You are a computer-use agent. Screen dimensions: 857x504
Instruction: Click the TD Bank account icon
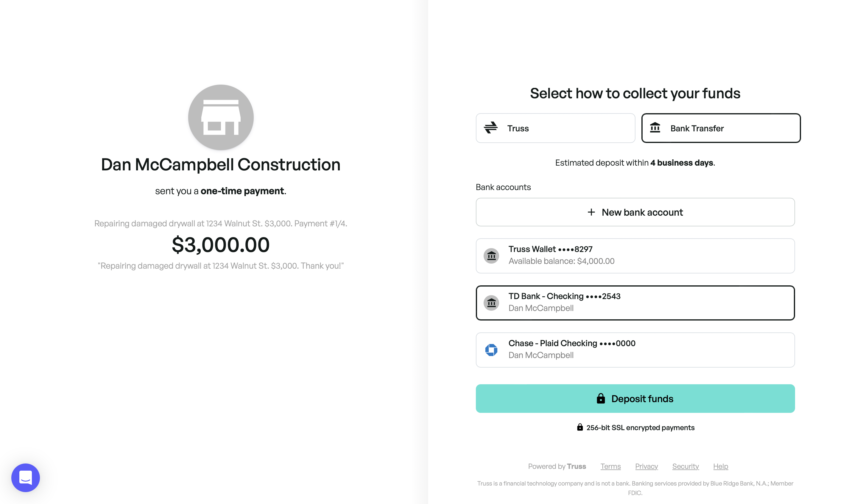click(491, 303)
